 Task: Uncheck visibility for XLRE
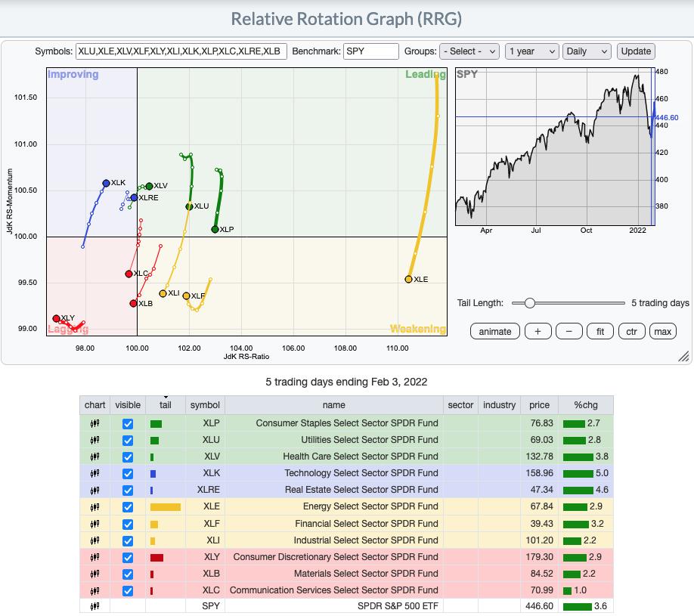coord(128,491)
